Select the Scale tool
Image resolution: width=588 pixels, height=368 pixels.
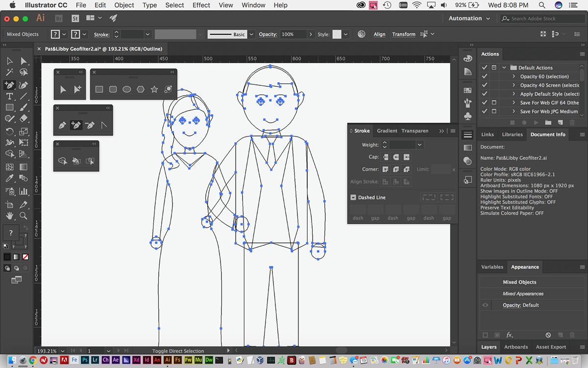(x=24, y=131)
